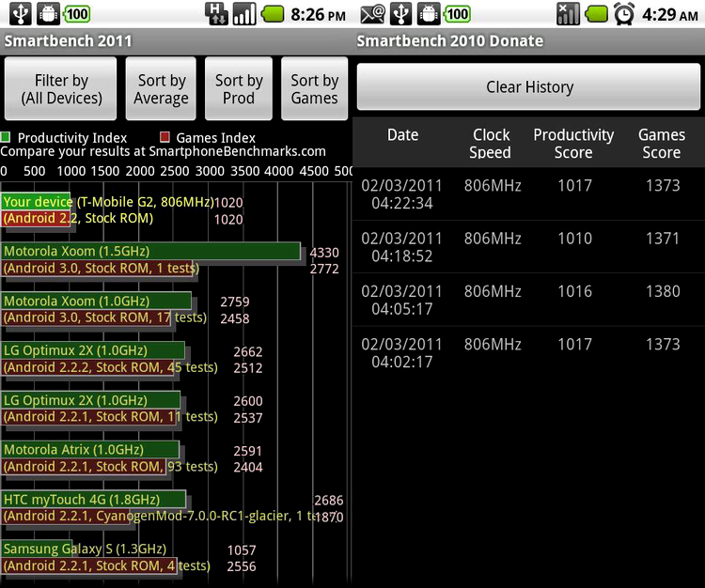Image resolution: width=705 pixels, height=588 pixels.
Task: Tap USB icon in Smartbench 2010 Donate status bar
Action: click(x=401, y=14)
